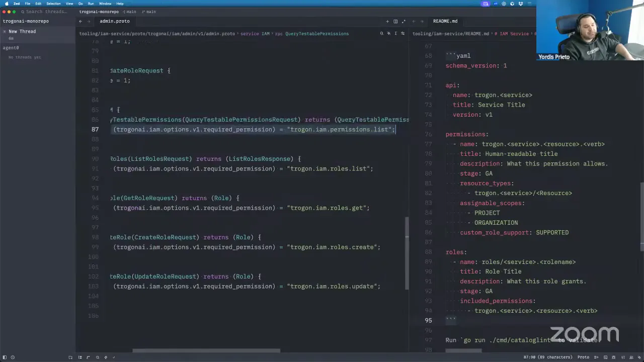Screen dimensions: 644x362
Task: Open inline assist sparkle icon in editor toolbar
Action: 388,34
